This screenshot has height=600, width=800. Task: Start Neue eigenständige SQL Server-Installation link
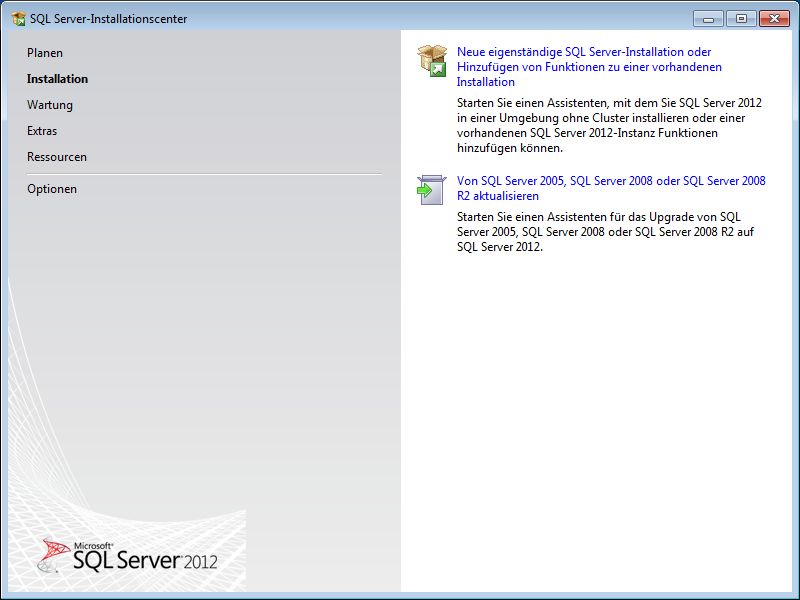click(589, 67)
